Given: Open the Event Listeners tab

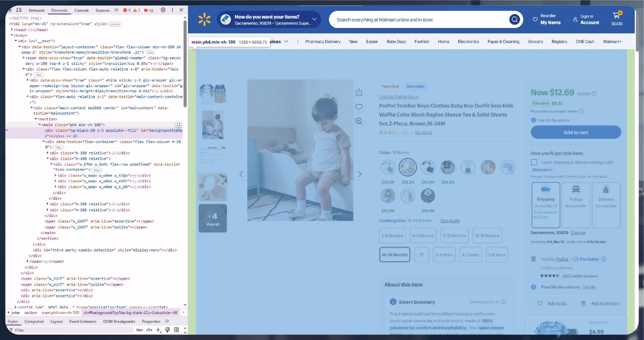Looking at the screenshot, I should click(x=83, y=321).
